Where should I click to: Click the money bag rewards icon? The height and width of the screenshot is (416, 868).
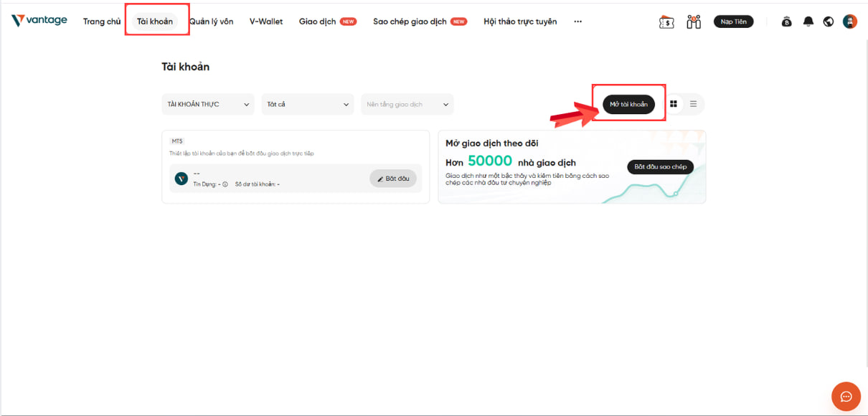point(787,22)
